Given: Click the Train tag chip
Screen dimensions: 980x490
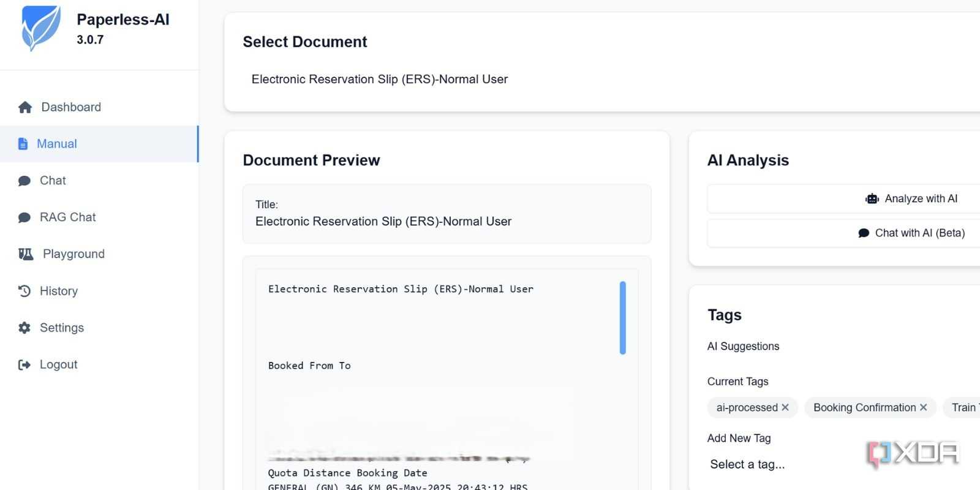Looking at the screenshot, I should pyautogui.click(x=963, y=407).
